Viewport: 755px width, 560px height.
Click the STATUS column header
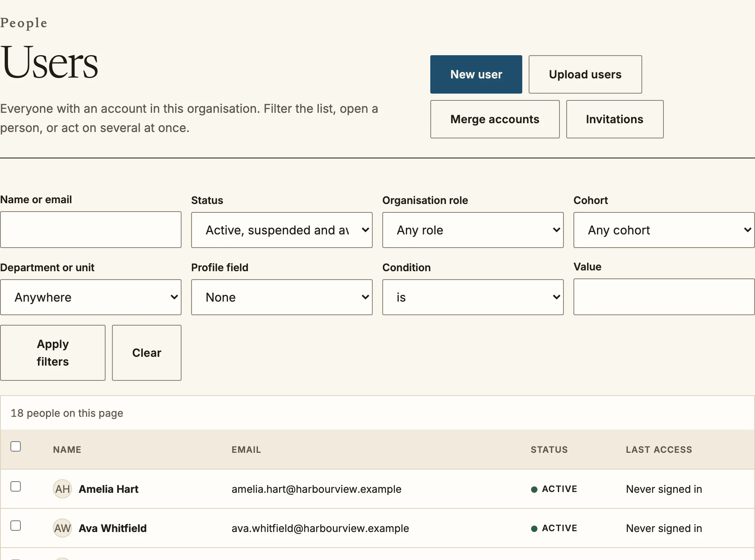pos(549,450)
